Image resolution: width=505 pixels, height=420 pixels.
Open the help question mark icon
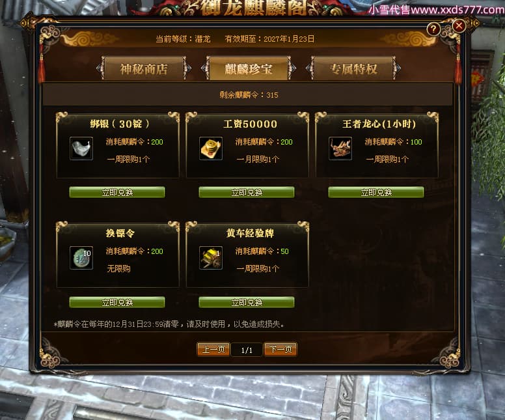click(433, 29)
